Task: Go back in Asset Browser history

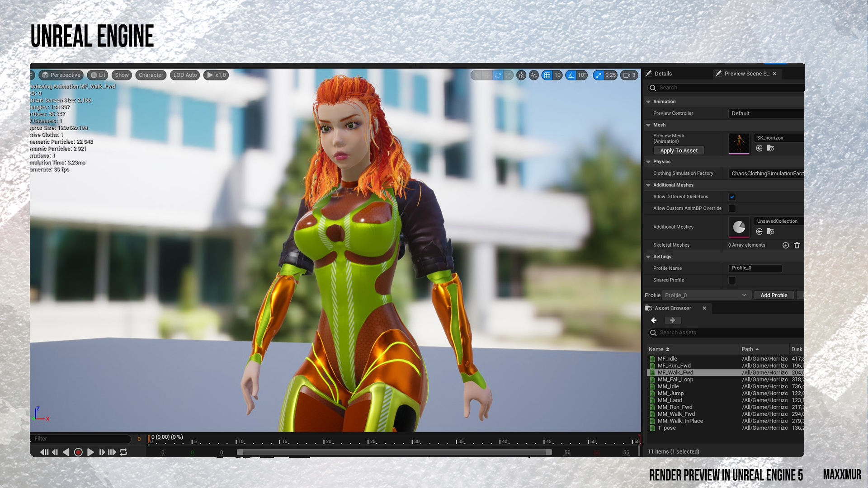Action: coord(654,320)
